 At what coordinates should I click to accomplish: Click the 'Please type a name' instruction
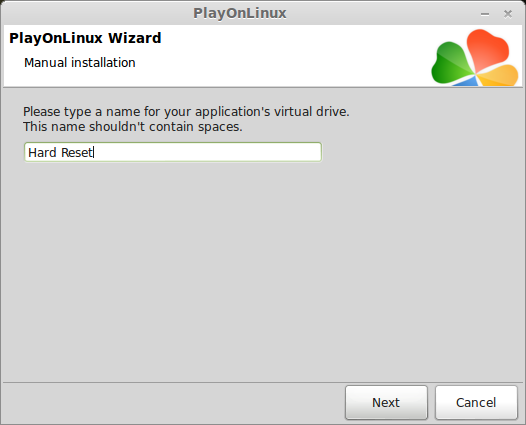click(186, 111)
